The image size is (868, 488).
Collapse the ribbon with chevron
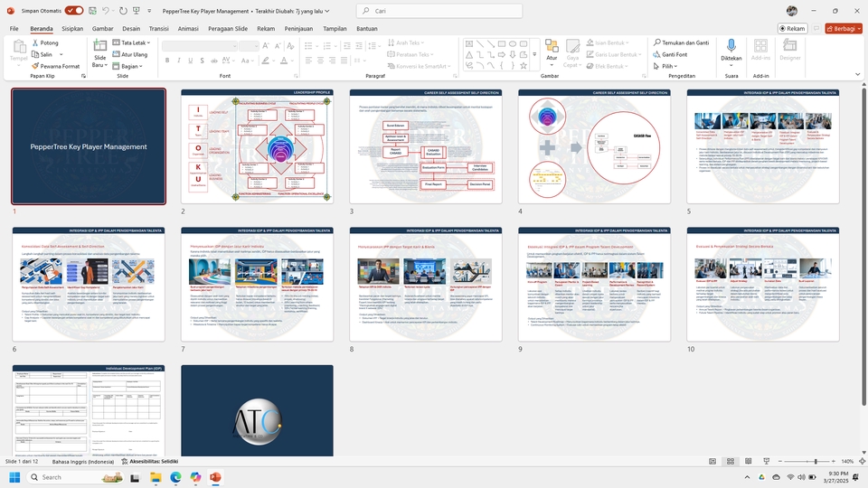(857, 74)
